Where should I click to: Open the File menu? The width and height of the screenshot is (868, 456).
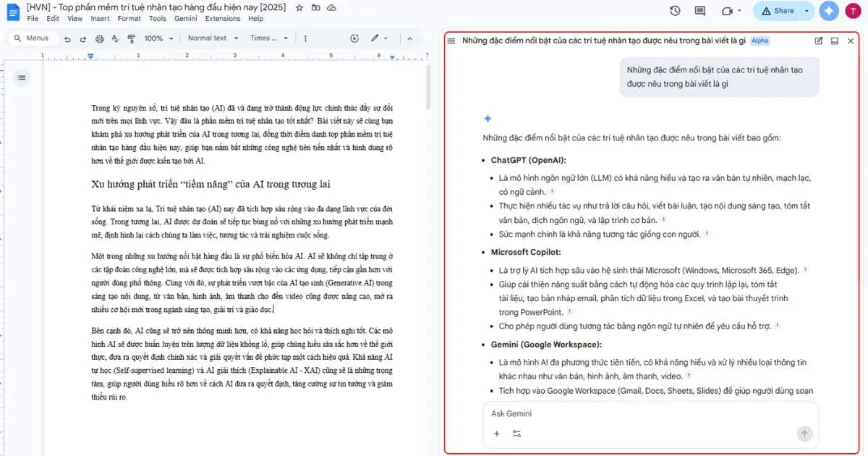pos(33,19)
